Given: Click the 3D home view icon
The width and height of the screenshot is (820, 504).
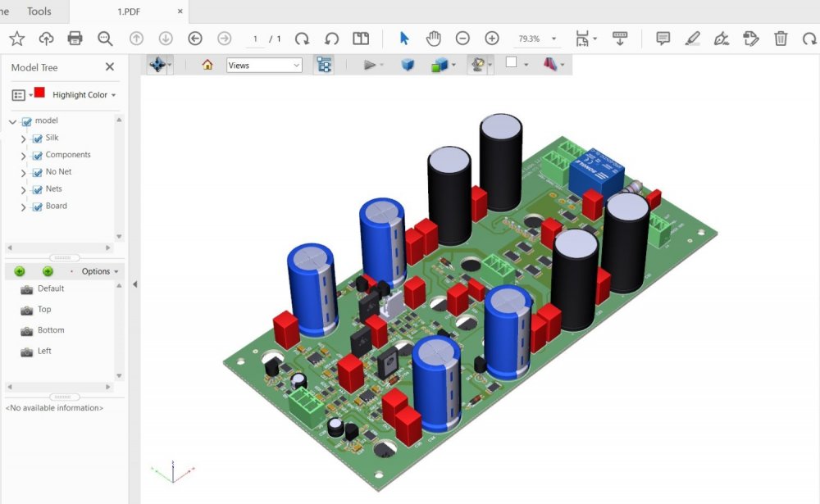Looking at the screenshot, I should (x=207, y=65).
